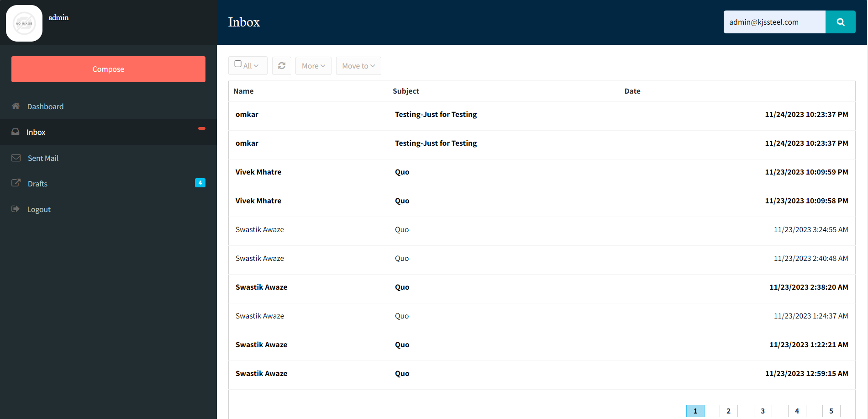The height and width of the screenshot is (419, 868).
Task: Click the admin profile avatar image
Action: pos(24,23)
